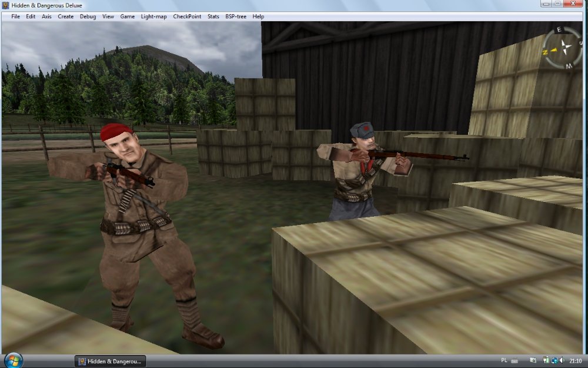Select the Hidden & Dangerous taskbar button
This screenshot has width=588, height=368.
110,362
